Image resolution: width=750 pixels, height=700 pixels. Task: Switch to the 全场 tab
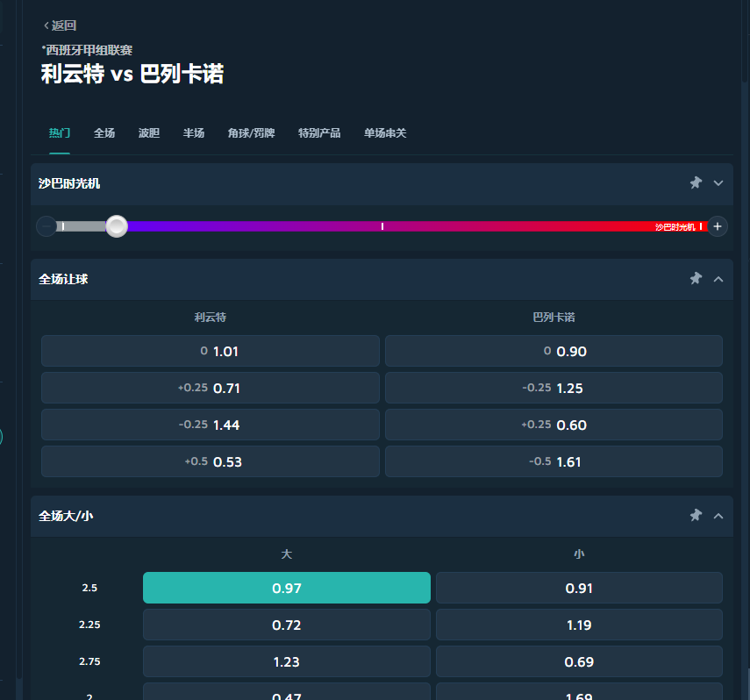104,133
